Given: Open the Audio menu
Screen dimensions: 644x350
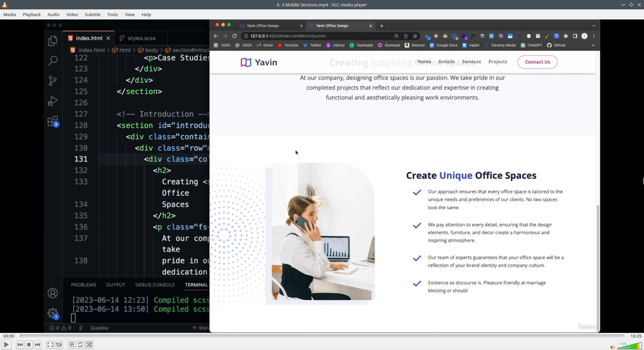Looking at the screenshot, I should pyautogui.click(x=54, y=14).
